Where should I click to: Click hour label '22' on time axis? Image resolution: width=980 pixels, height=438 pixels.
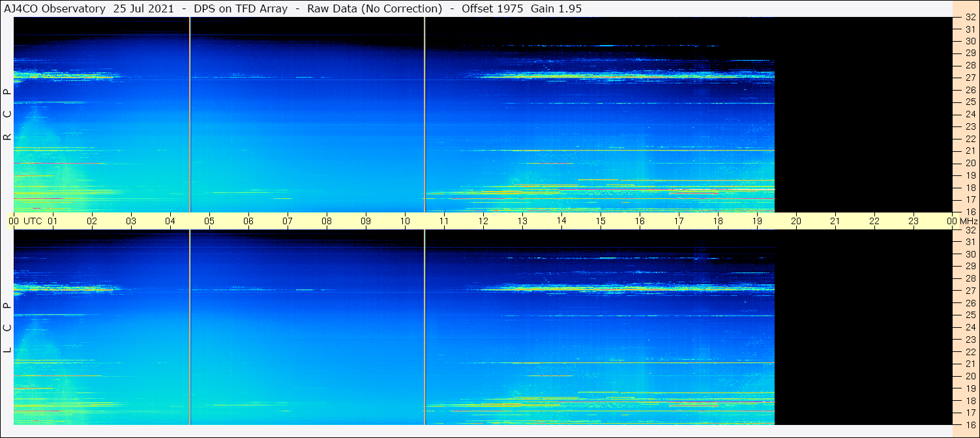tap(874, 221)
